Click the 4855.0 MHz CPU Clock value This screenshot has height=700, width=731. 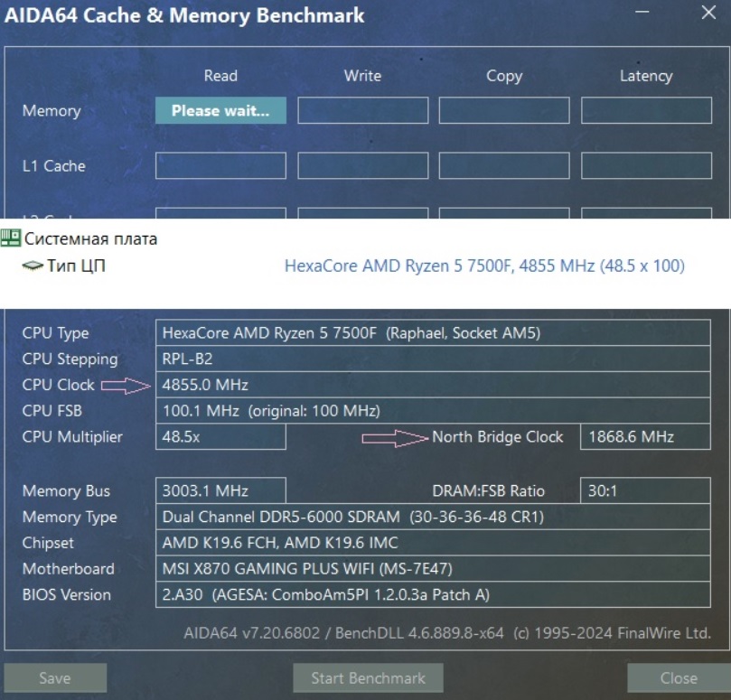click(433, 385)
